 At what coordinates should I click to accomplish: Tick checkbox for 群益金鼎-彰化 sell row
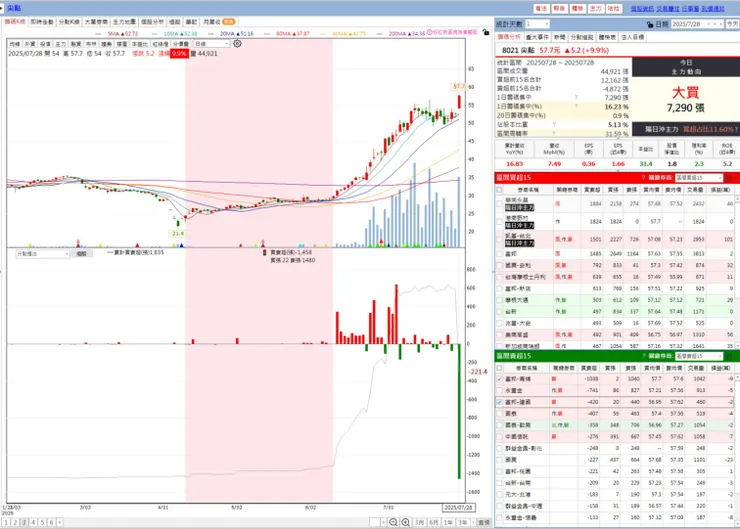[x=499, y=448]
